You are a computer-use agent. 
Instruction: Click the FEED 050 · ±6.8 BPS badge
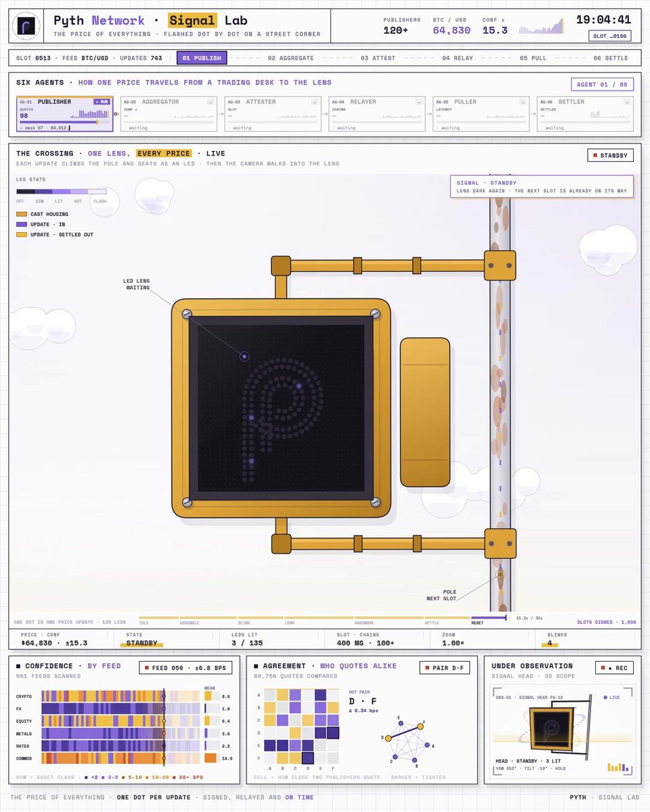[186, 668]
